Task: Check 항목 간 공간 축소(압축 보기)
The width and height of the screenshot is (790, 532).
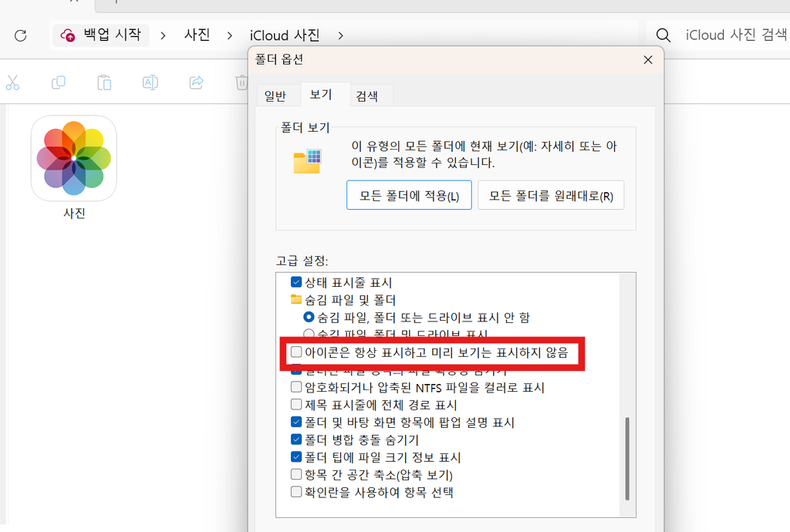Action: pos(296,474)
